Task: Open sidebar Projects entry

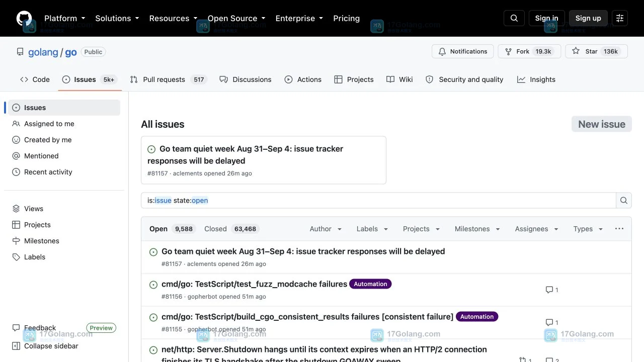Action: click(64, 225)
